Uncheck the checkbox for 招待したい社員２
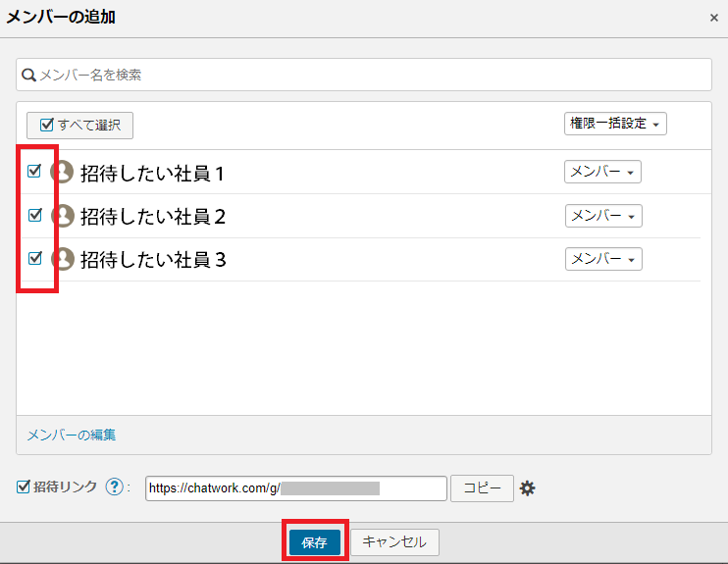Viewport: 728px width, 564px height. [34, 215]
